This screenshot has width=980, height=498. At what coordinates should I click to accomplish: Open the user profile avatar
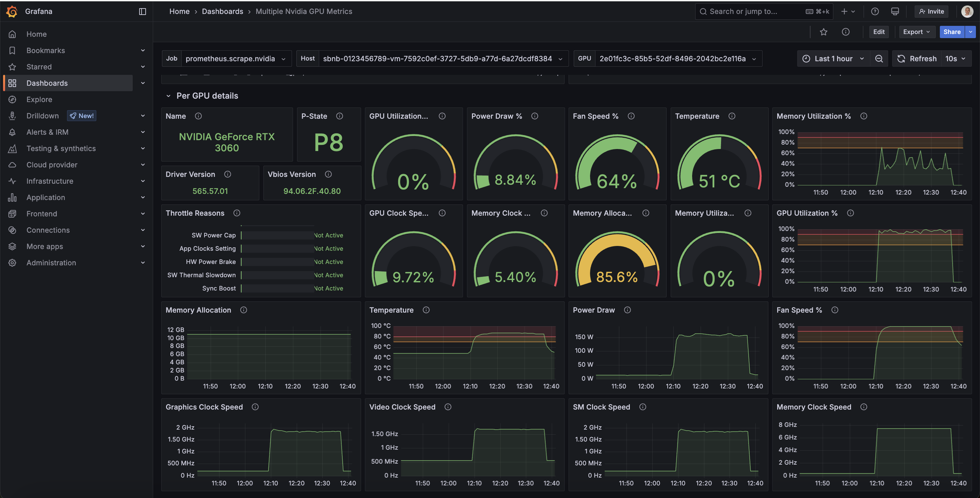[967, 12]
